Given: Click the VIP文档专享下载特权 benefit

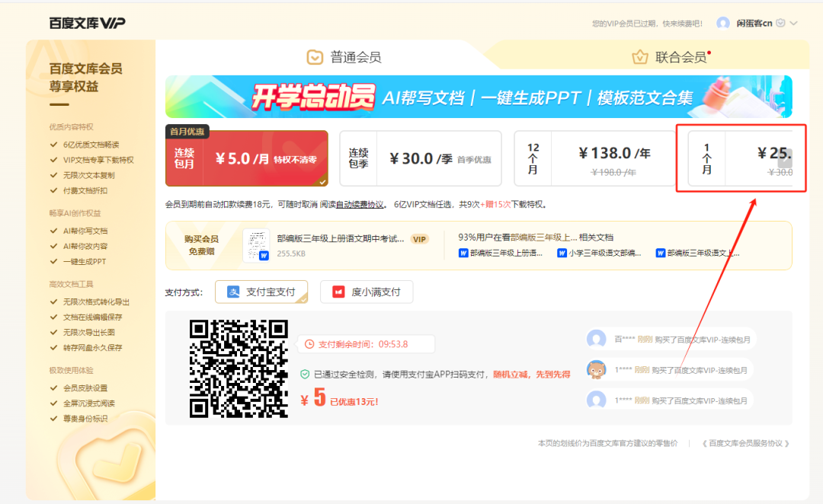Looking at the screenshot, I should click(x=98, y=160).
